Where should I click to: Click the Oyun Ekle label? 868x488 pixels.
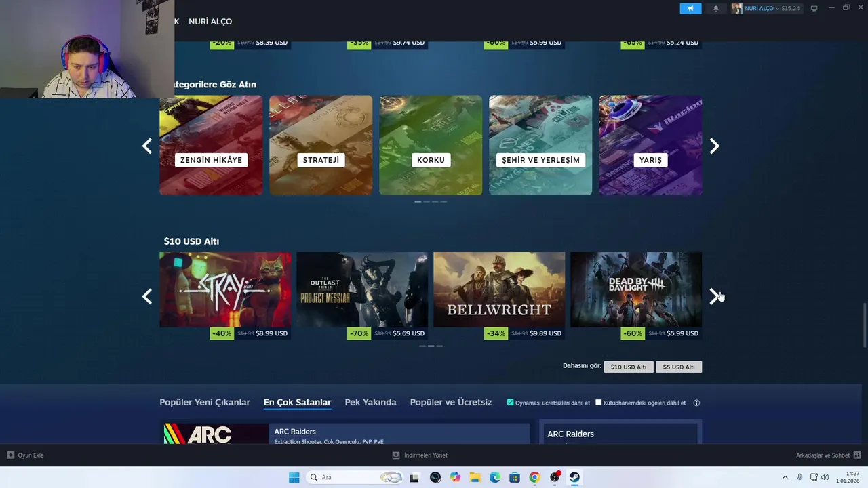31,455
